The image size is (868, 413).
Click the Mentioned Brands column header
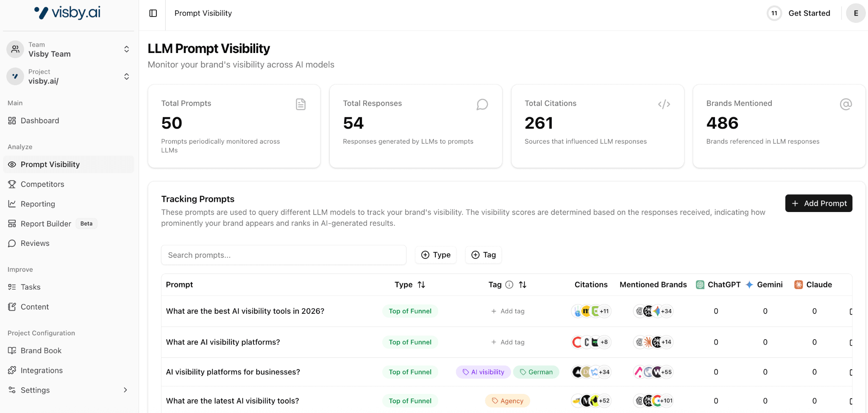[653, 285]
